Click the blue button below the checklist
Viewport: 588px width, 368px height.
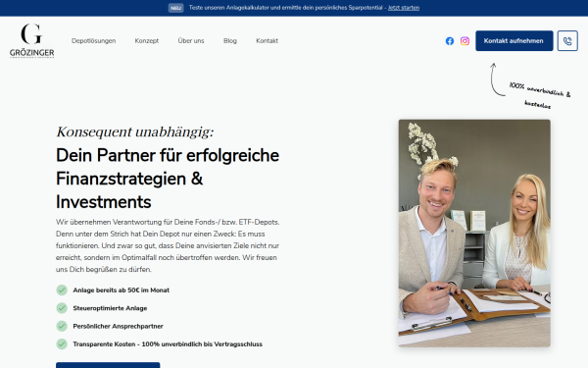(x=108, y=365)
